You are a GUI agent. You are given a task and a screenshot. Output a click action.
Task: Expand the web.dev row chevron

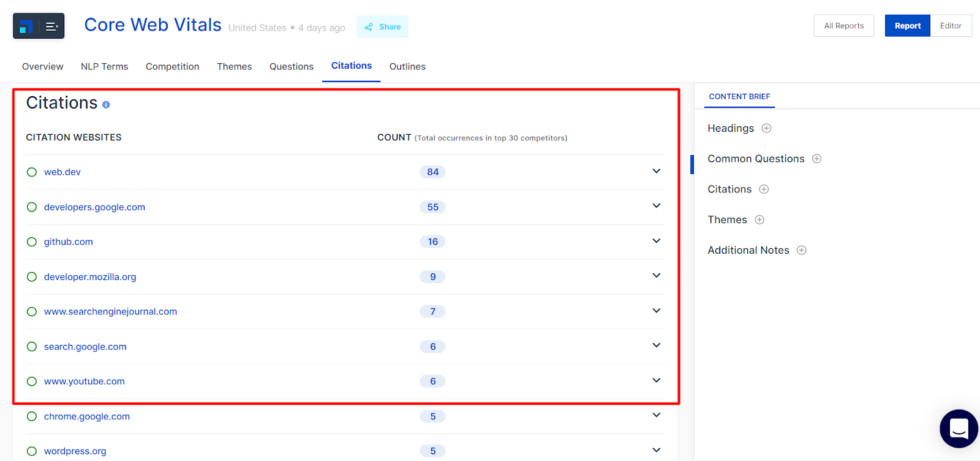[657, 171]
